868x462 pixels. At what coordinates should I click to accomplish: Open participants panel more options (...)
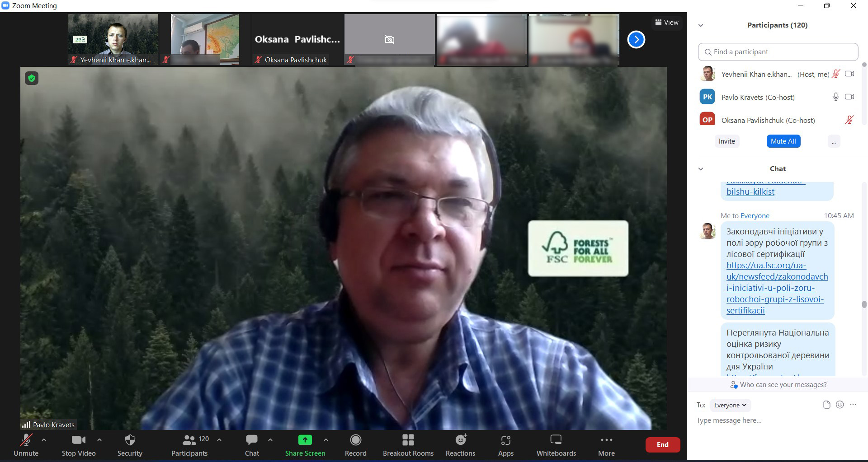pyautogui.click(x=834, y=141)
